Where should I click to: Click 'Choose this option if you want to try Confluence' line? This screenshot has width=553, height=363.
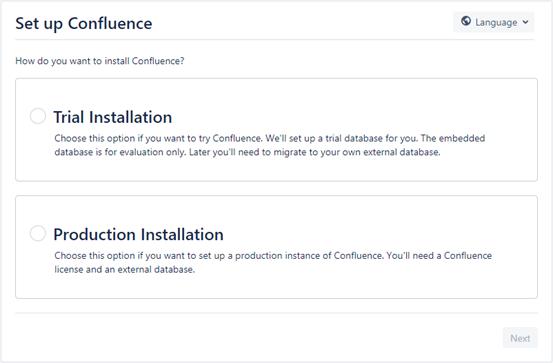point(158,138)
